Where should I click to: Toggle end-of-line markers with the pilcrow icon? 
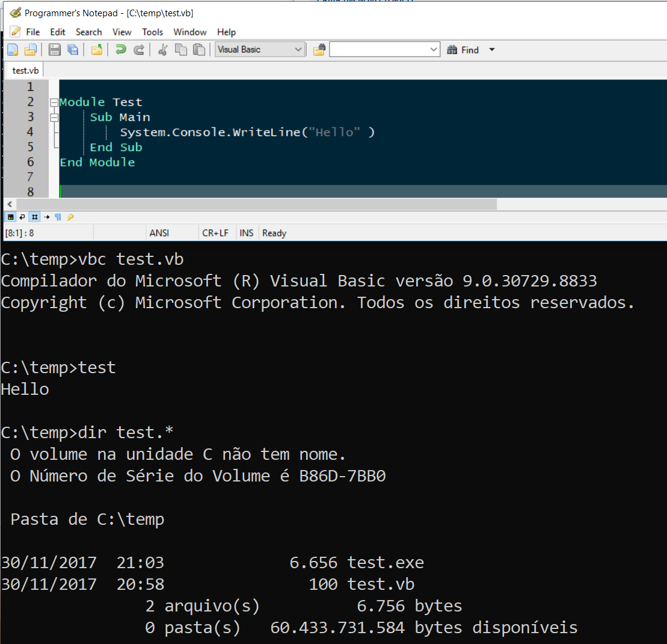click(x=58, y=217)
